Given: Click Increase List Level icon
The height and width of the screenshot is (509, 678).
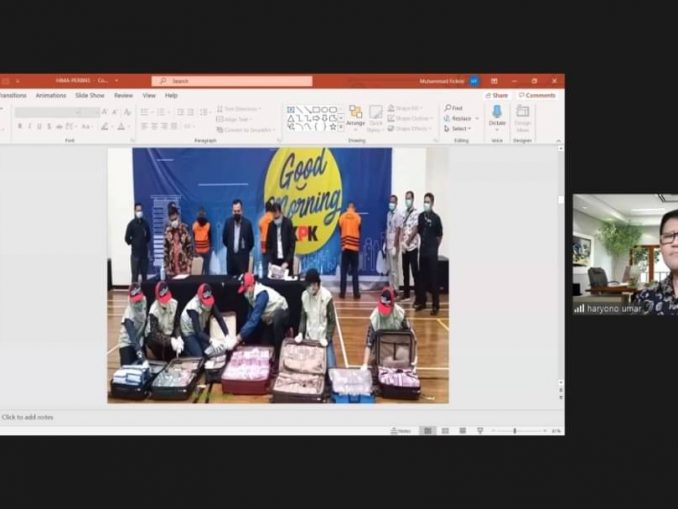Looking at the screenshot, I should tap(191, 112).
